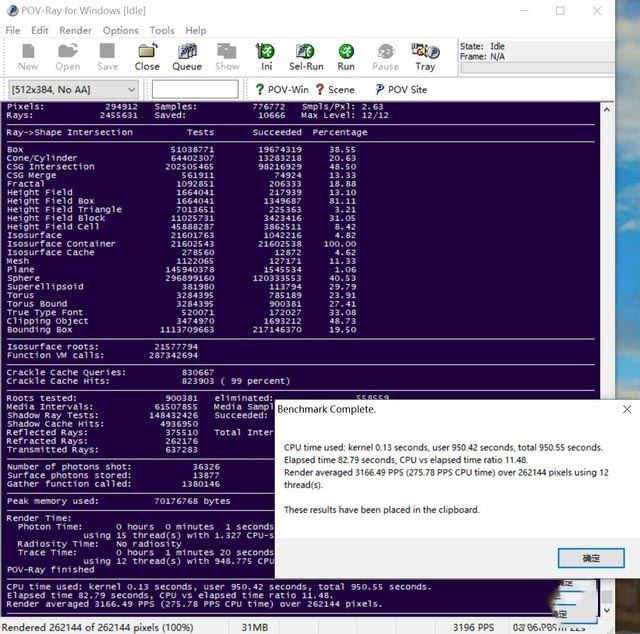Minimize the POV-Ray window
The image size is (640, 634).
pos(524,11)
